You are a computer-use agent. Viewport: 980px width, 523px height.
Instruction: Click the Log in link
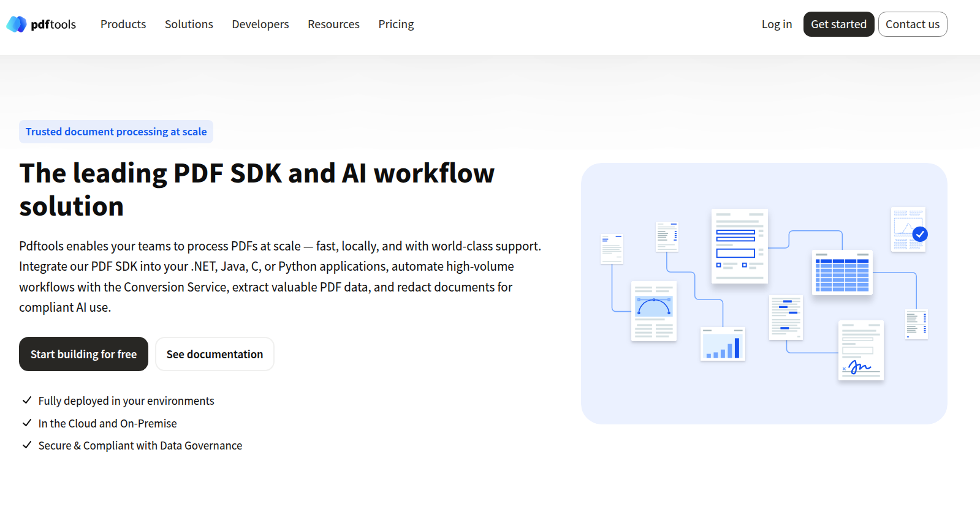(777, 24)
